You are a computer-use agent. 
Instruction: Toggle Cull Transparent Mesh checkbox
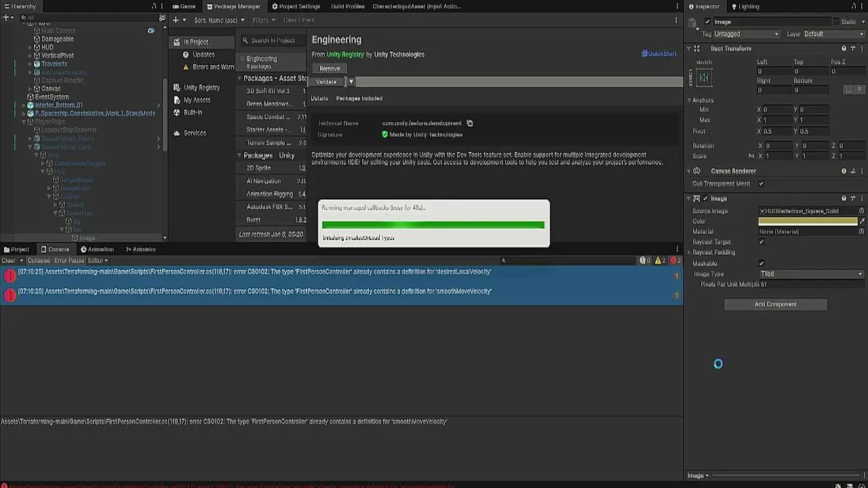tap(761, 184)
